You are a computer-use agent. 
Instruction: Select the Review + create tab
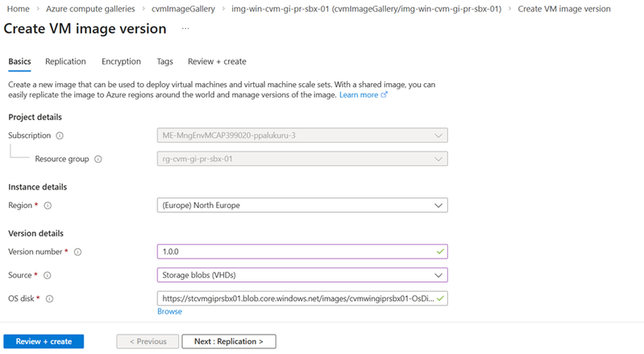coord(217,61)
